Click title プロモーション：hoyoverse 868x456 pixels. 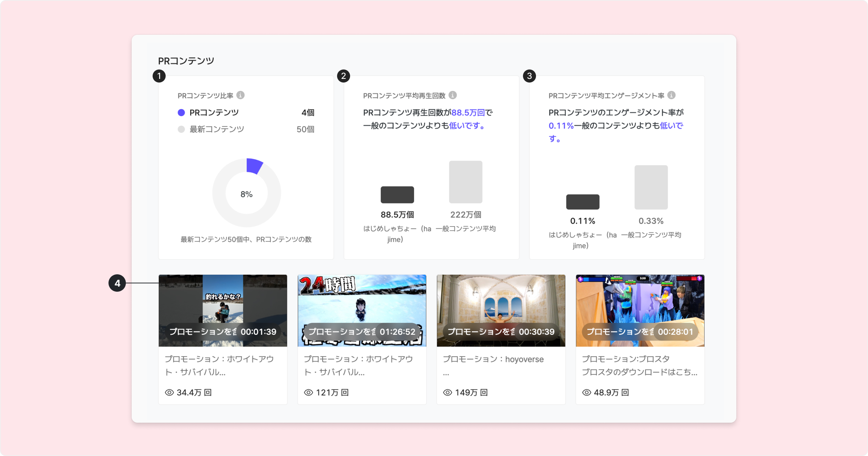(x=493, y=359)
